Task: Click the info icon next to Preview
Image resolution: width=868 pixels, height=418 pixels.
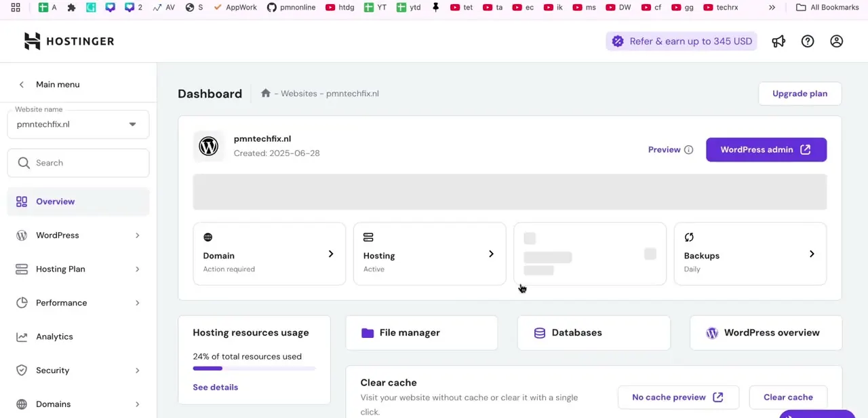Action: pyautogui.click(x=689, y=150)
